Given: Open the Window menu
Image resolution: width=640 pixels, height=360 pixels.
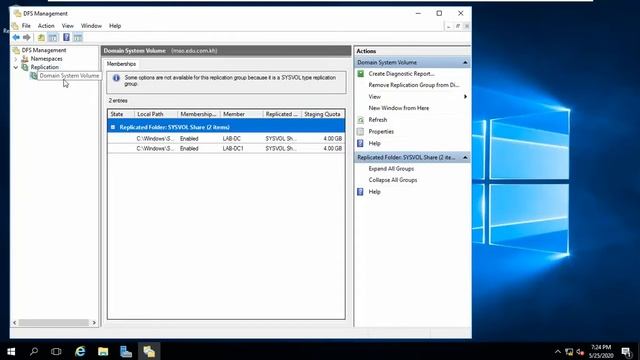Looking at the screenshot, I should [91, 26].
